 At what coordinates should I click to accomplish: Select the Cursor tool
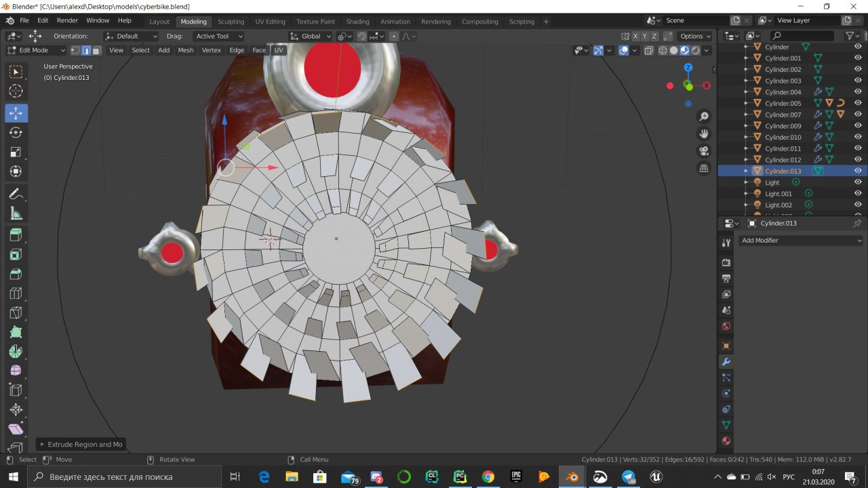(x=16, y=91)
